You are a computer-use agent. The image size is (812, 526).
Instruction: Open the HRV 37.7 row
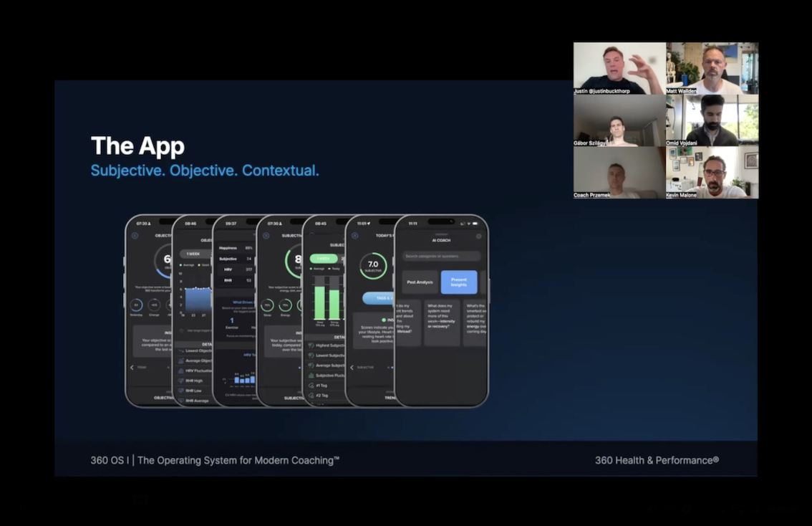236,269
